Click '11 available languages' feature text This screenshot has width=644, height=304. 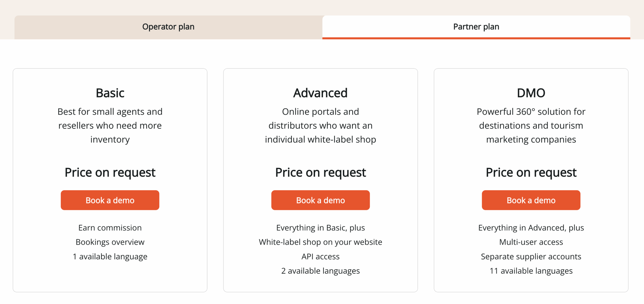531,271
